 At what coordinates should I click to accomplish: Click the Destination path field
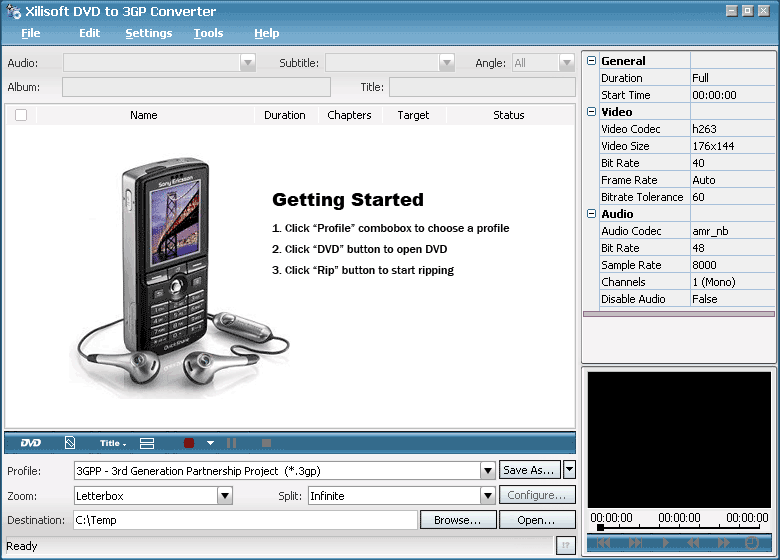pyautogui.click(x=245, y=520)
